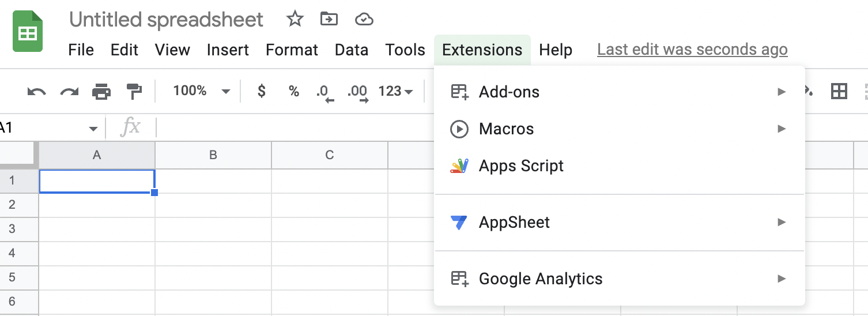Select Google Analytics menu entry
This screenshot has height=316, width=868.
pos(619,279)
